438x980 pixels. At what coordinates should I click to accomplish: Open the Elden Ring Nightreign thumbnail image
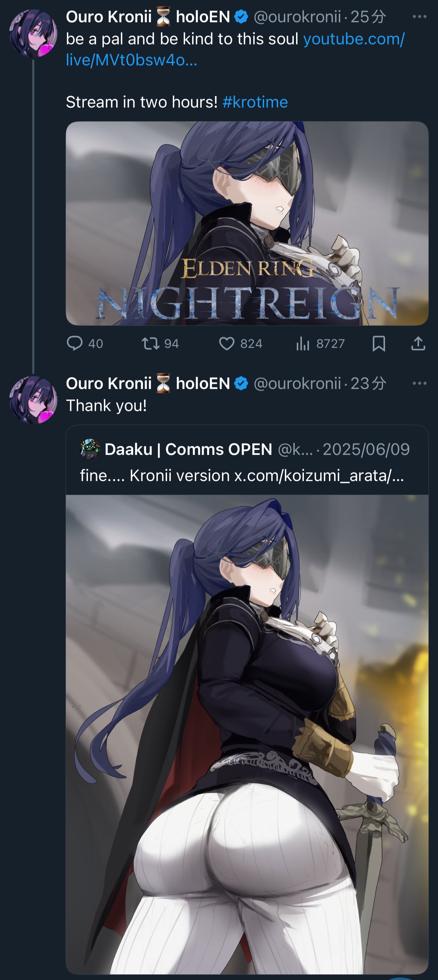coord(247,223)
